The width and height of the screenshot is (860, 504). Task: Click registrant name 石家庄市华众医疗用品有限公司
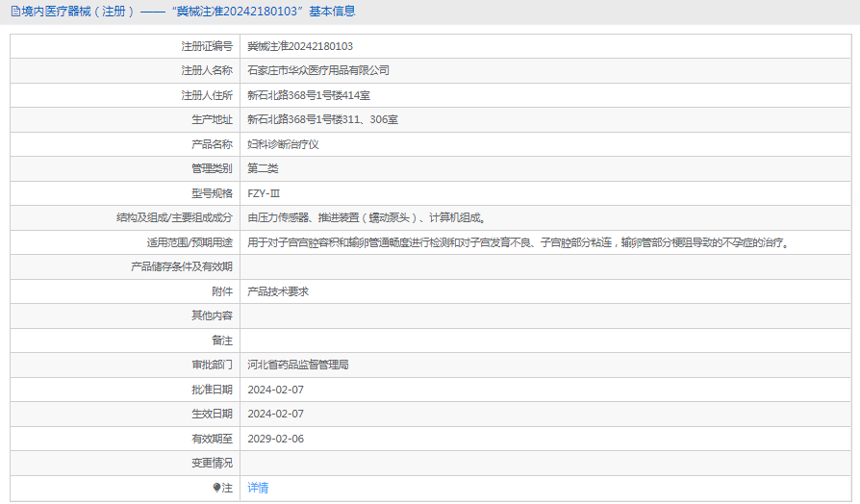coord(317,70)
